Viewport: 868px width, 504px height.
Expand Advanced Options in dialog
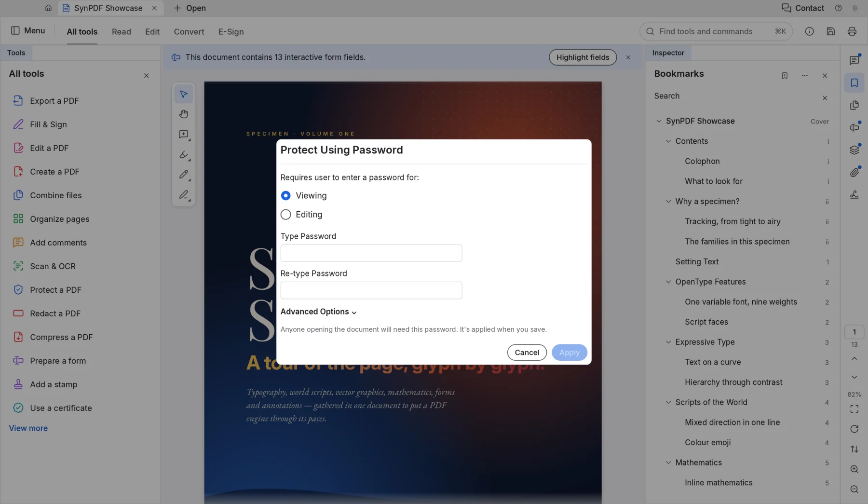click(318, 312)
